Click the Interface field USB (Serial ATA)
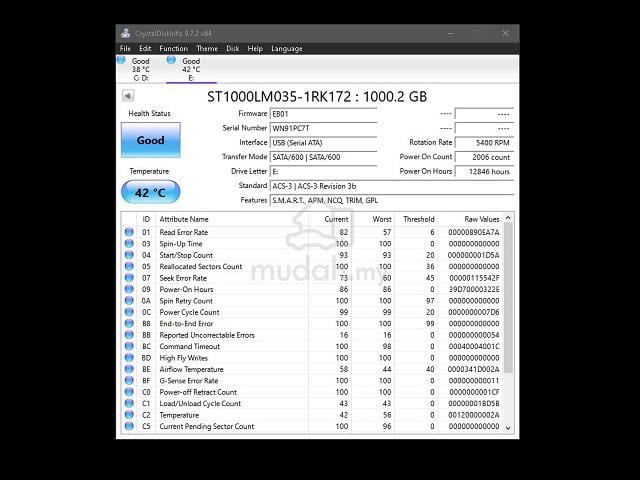The width and height of the screenshot is (640, 480). 323,143
